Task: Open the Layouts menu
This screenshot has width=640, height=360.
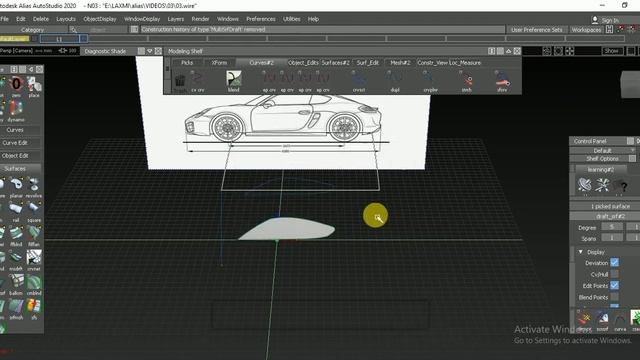Action: [x=66, y=19]
